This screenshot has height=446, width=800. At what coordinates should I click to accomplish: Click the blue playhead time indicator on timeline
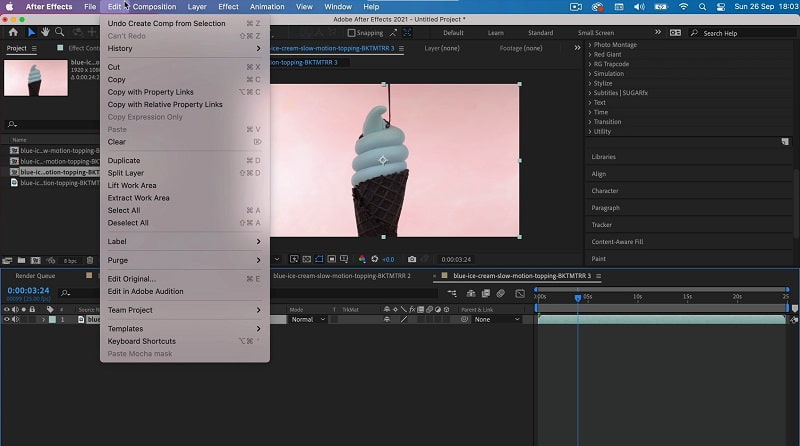577,297
